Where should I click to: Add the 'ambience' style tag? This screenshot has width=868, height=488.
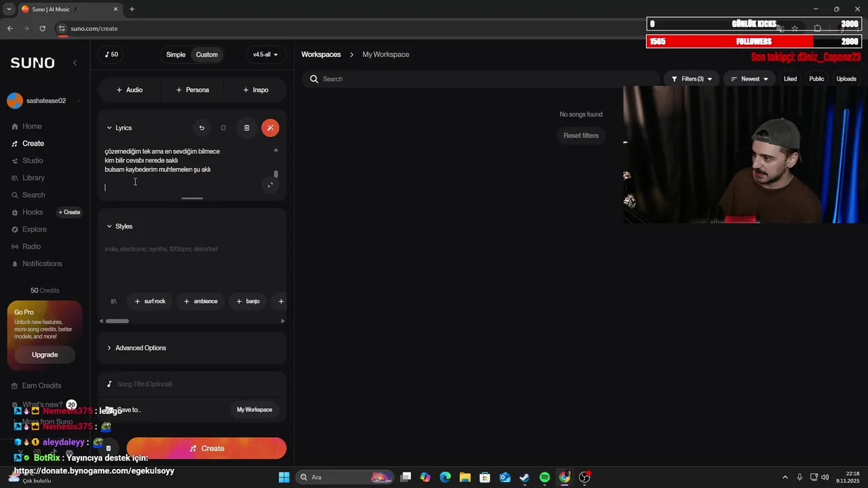201,301
